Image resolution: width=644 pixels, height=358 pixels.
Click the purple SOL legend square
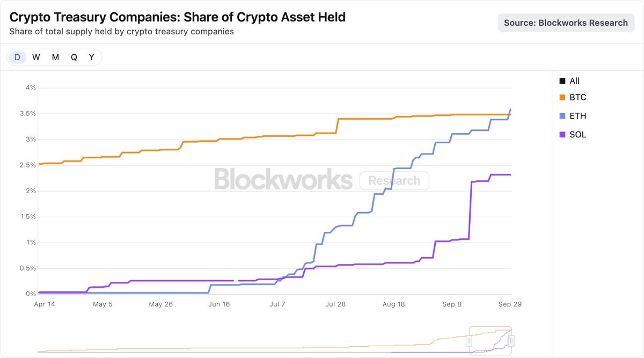point(562,135)
